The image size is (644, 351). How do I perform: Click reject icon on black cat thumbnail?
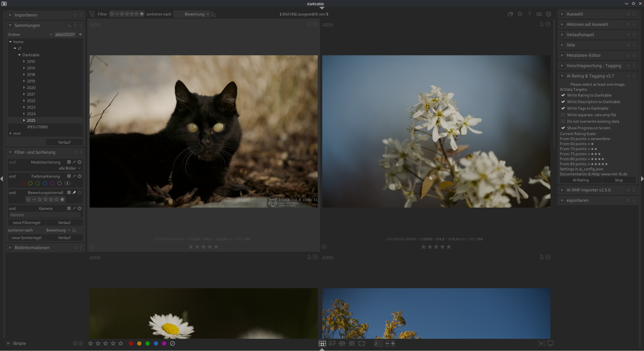tap(92, 247)
